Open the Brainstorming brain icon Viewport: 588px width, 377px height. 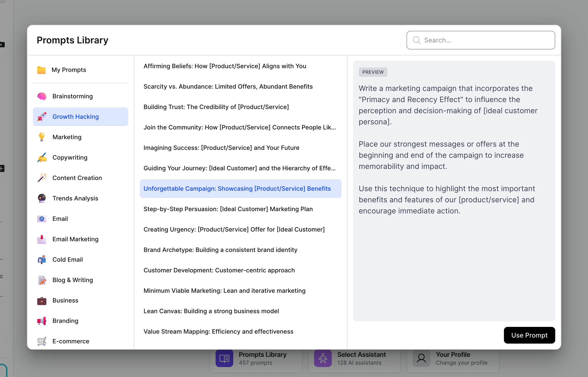42,96
